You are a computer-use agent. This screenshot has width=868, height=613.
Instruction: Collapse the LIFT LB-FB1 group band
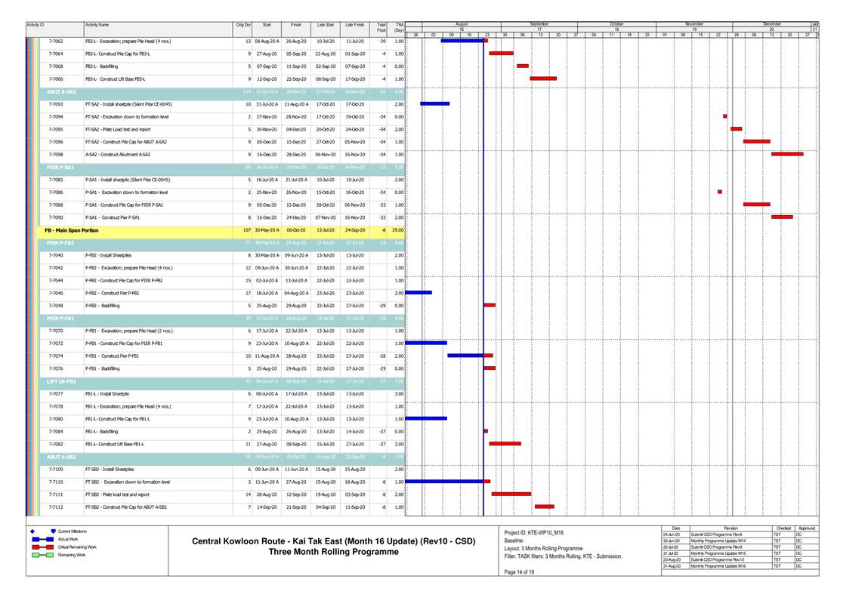pyautogui.click(x=60, y=381)
